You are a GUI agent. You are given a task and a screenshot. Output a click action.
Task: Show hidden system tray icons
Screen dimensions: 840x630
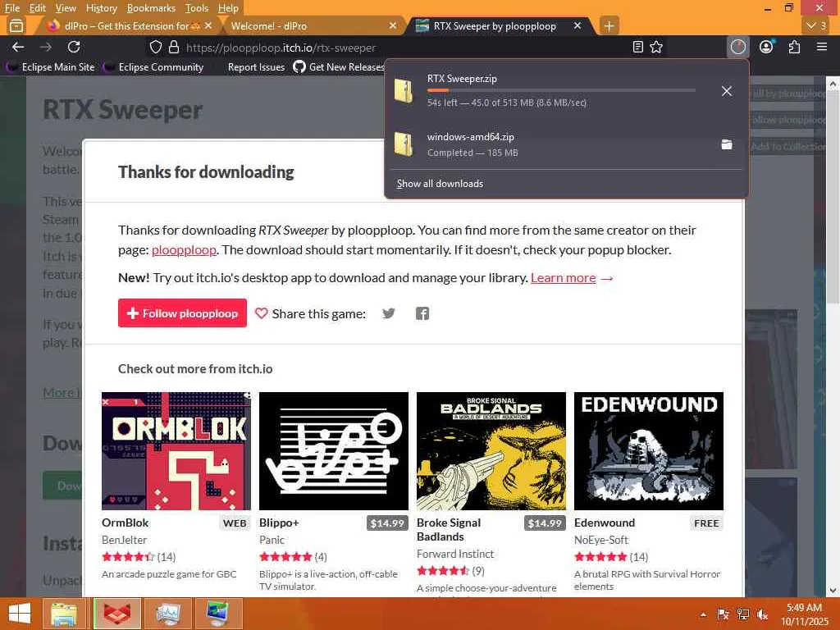click(703, 615)
